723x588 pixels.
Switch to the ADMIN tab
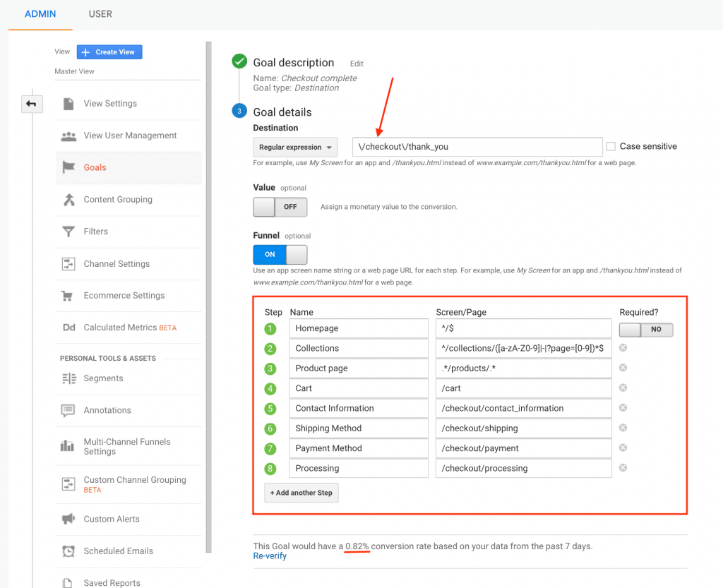[x=40, y=14]
